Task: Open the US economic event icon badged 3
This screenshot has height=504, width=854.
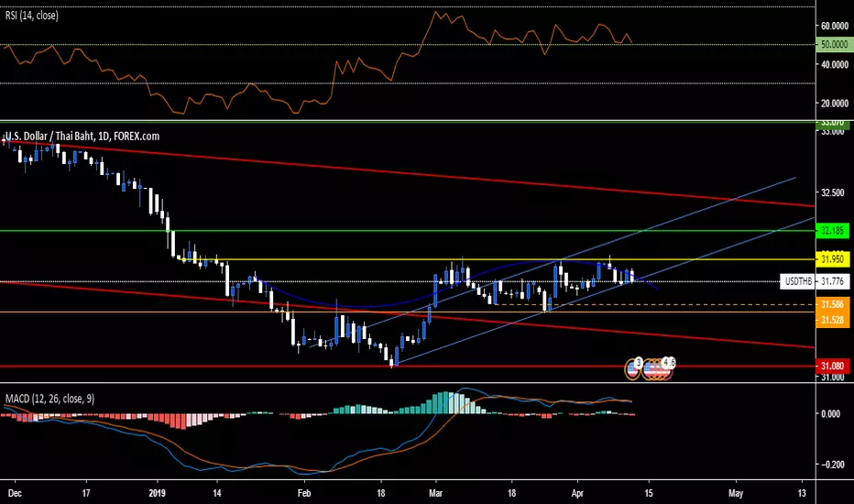Action: (x=633, y=369)
